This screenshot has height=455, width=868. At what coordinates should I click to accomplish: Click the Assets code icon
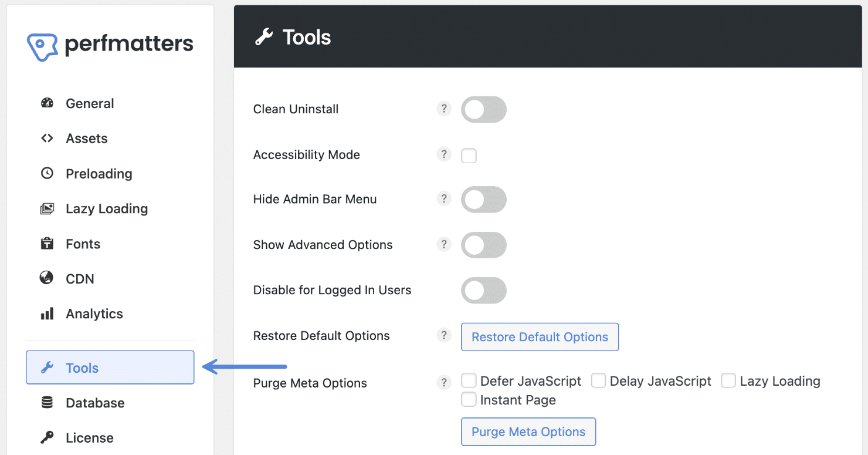pos(48,138)
